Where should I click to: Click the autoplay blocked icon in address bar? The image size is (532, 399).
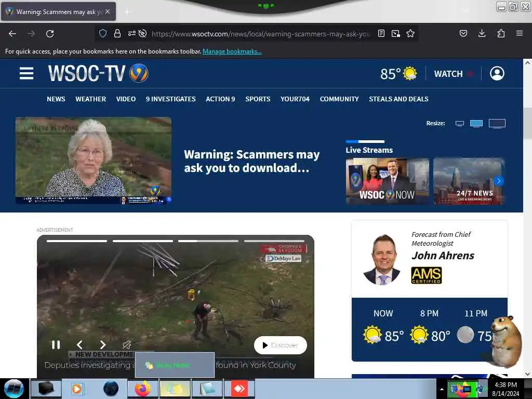point(143,33)
